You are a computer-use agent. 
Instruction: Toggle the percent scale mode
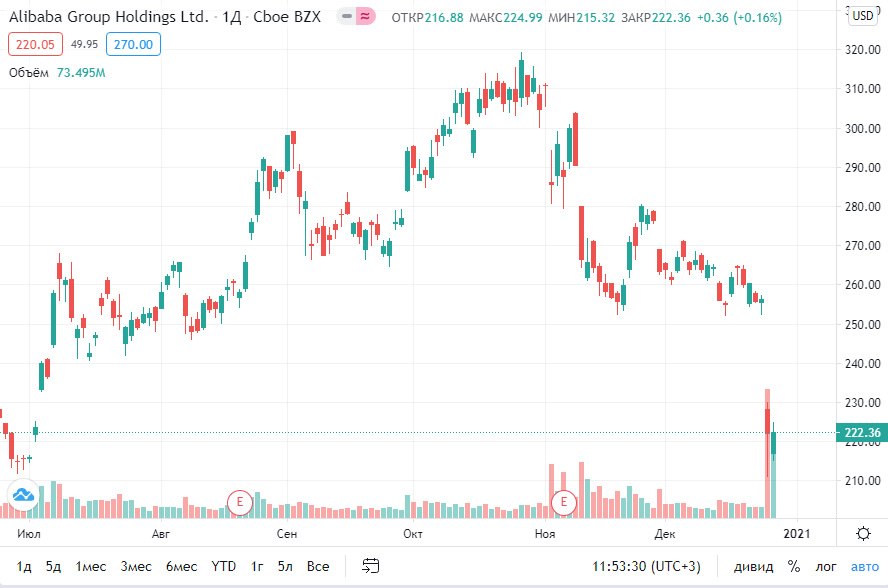pyautogui.click(x=794, y=566)
